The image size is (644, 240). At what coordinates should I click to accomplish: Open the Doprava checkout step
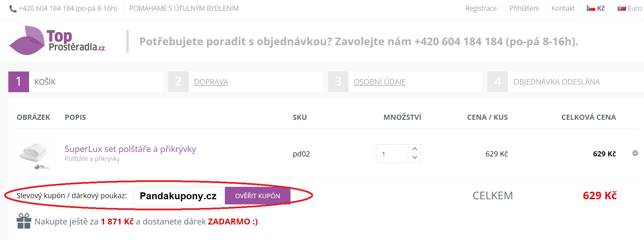211,82
